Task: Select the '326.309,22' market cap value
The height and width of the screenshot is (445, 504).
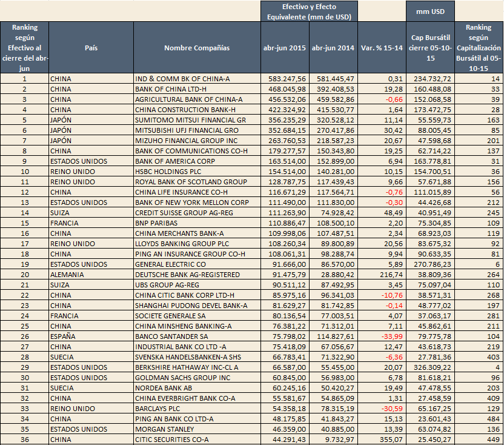Action: tap(433, 367)
